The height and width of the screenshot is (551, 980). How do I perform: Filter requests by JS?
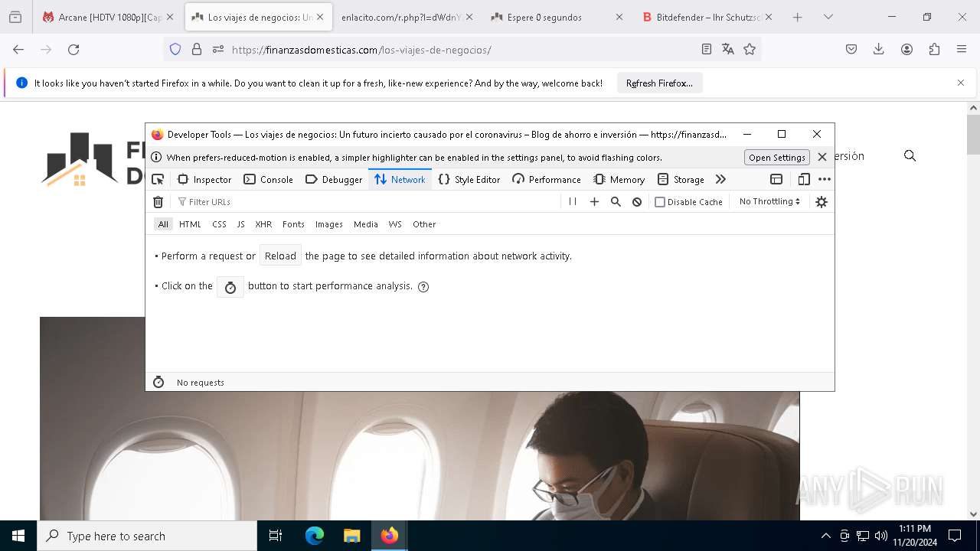point(240,224)
